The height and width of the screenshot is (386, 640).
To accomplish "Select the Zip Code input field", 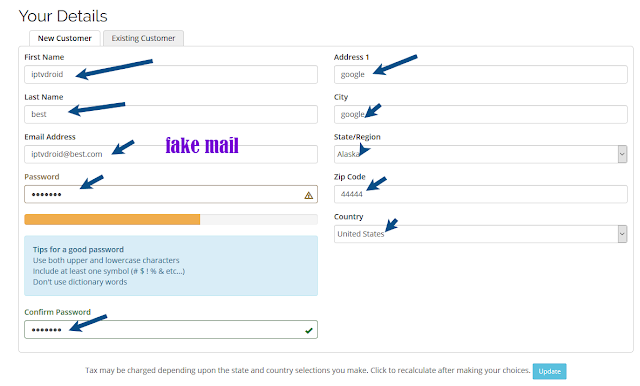I will (x=480, y=194).
